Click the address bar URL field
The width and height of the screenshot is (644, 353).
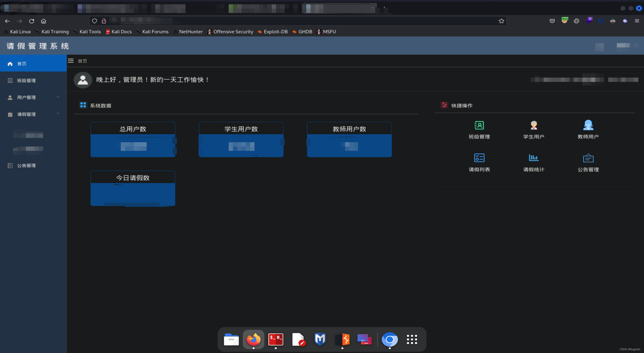pyautogui.click(x=300, y=21)
